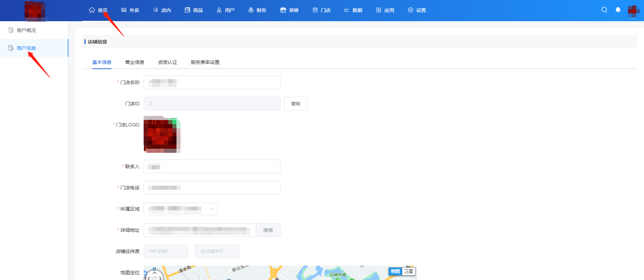The width and height of the screenshot is (644, 280).
Task: Expand the 所属区域 dropdown
Action: coord(181,209)
